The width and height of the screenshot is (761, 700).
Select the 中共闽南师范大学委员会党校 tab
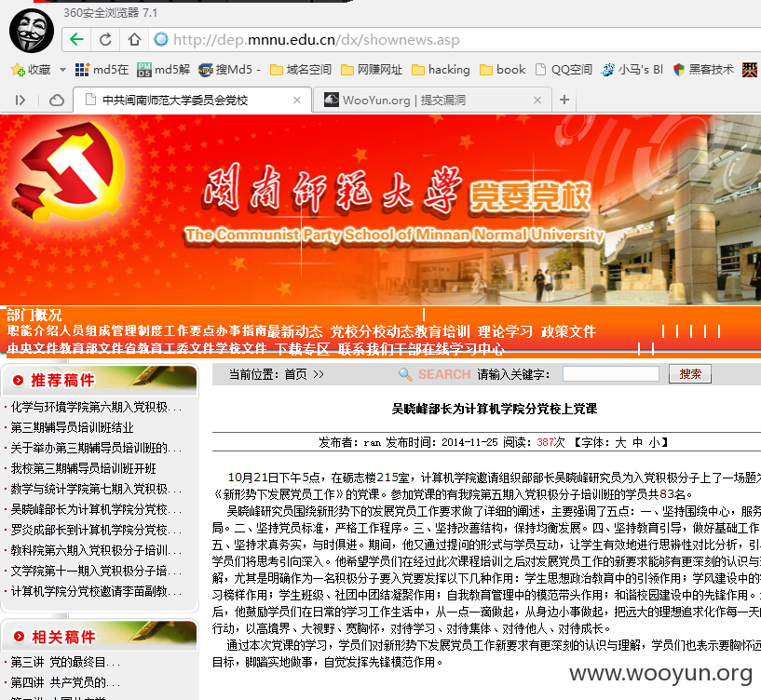click(x=192, y=100)
